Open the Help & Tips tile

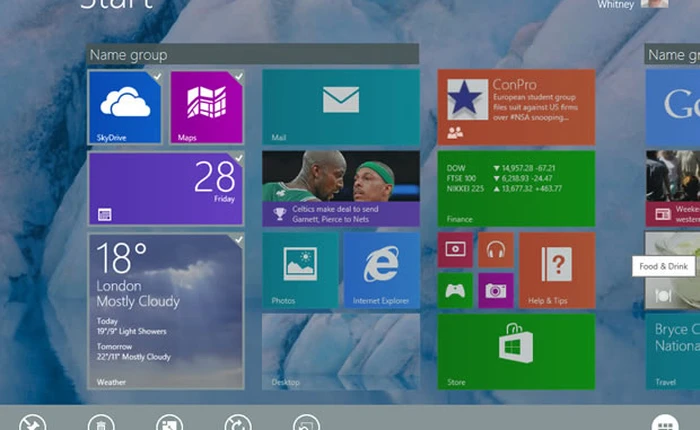tap(557, 270)
